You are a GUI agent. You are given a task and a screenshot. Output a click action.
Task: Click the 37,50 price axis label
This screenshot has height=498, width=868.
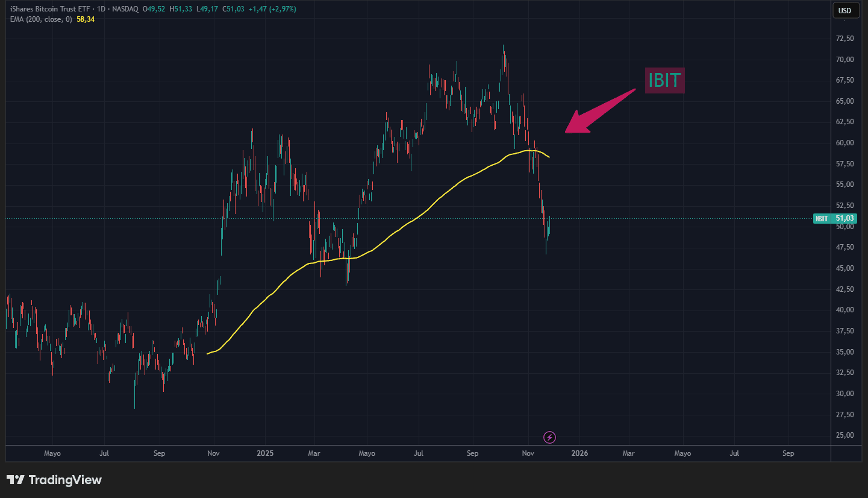[845, 331]
